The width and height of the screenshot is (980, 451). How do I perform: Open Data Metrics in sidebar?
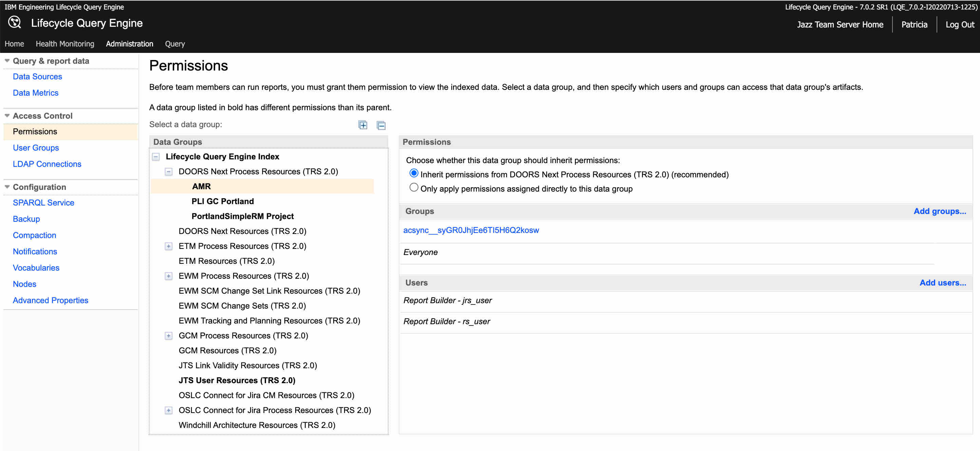[36, 93]
